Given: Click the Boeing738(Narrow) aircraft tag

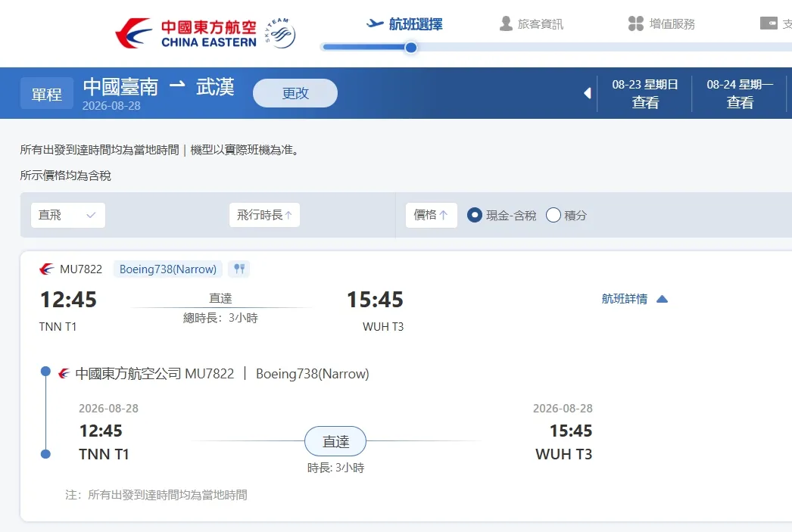Looking at the screenshot, I should [x=167, y=269].
